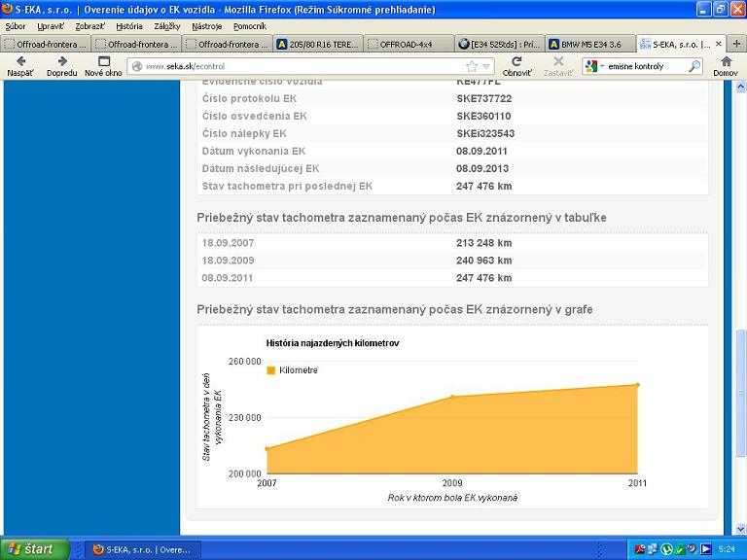The width and height of the screenshot is (747, 560).
Task: Select the 18.09.2009 table date
Action: [x=228, y=261]
